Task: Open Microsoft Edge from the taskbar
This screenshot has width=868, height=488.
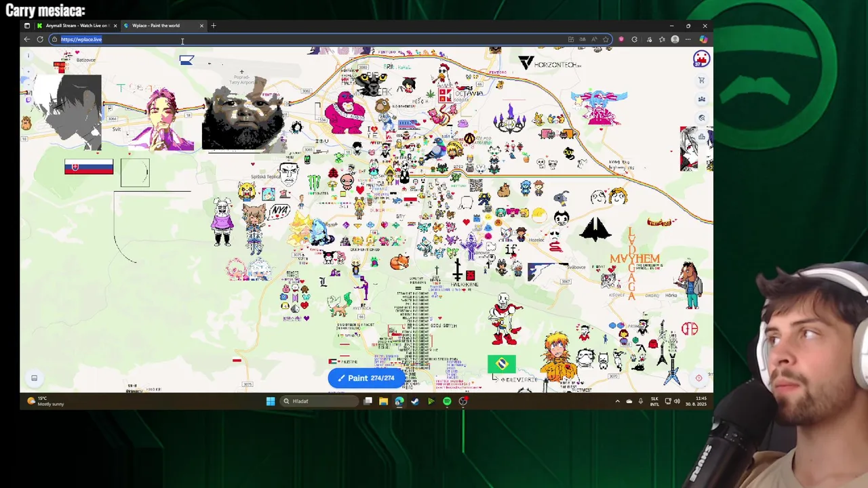Action: (399, 401)
